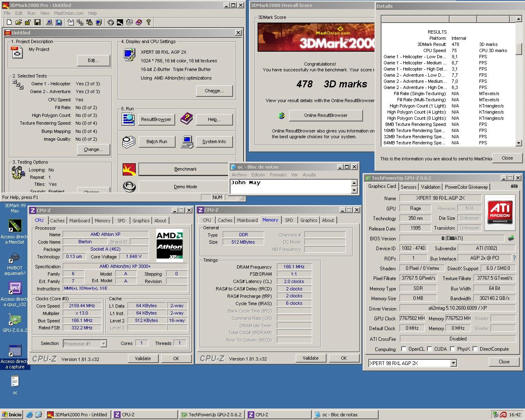Select MemSet shortcut desktop icon

coord(15,232)
